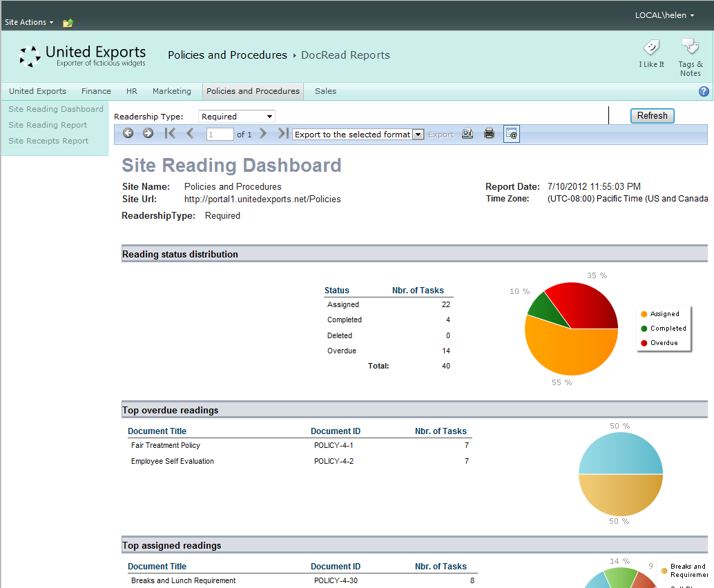
Task: Select the Sales tab
Action: point(325,91)
